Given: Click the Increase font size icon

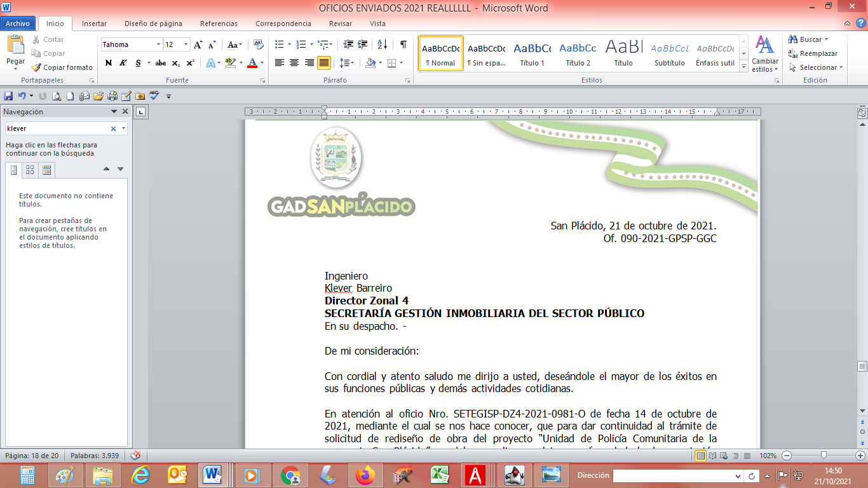Looking at the screenshot, I should pos(198,44).
